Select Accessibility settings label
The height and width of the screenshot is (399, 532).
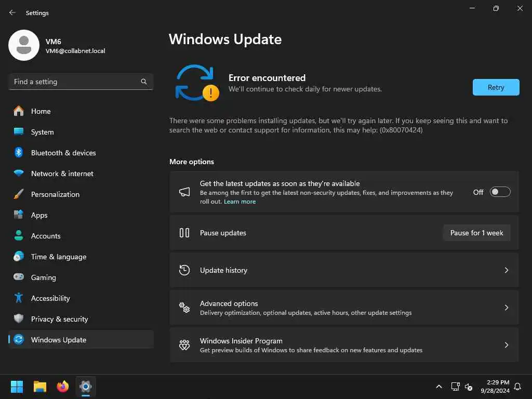[x=50, y=298]
